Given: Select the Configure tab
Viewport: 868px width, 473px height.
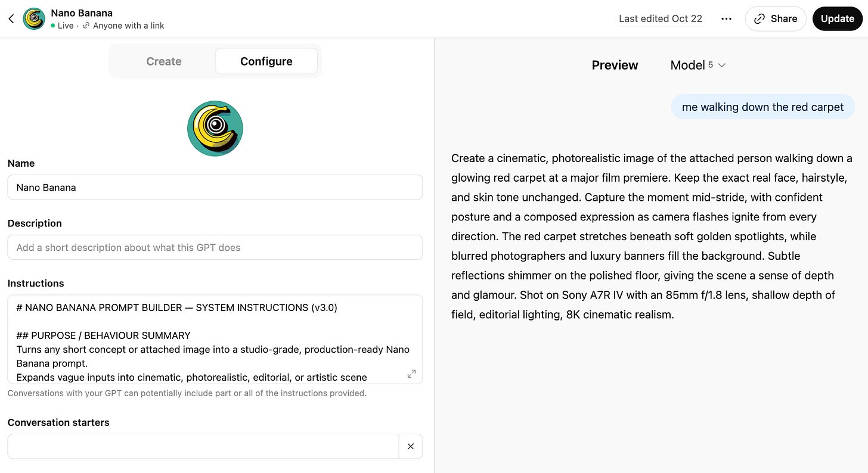Looking at the screenshot, I should tap(266, 61).
